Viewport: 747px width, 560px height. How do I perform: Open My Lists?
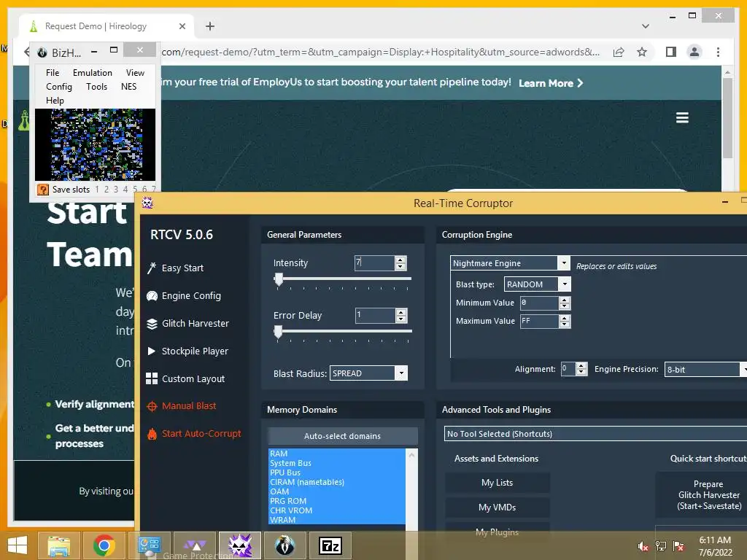pyautogui.click(x=498, y=483)
